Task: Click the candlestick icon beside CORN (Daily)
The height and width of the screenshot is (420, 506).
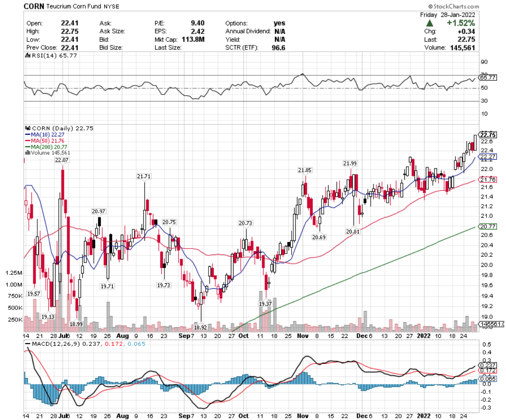Action: [28, 128]
